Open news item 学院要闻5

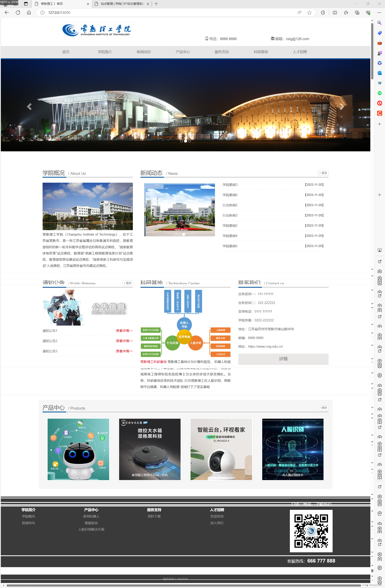[230, 246]
